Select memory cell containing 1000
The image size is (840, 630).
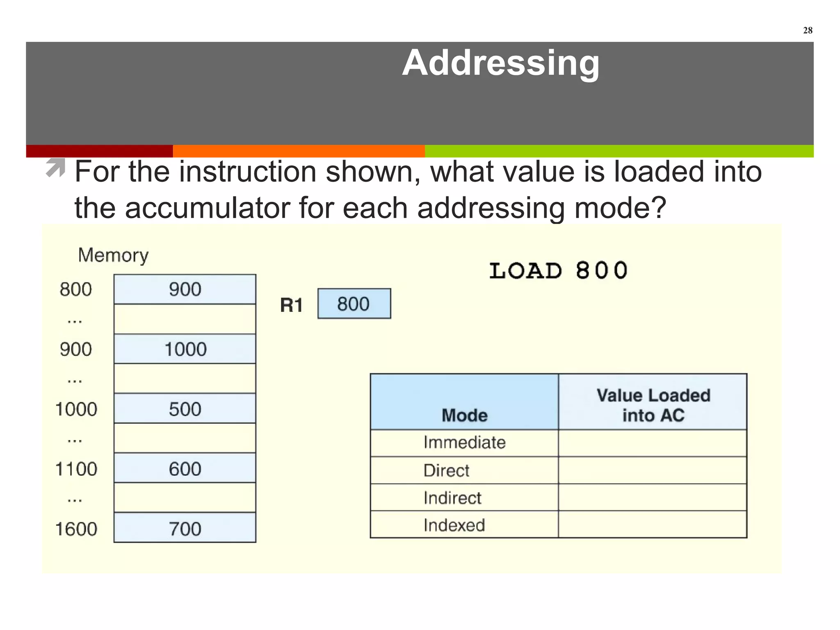tap(185, 349)
